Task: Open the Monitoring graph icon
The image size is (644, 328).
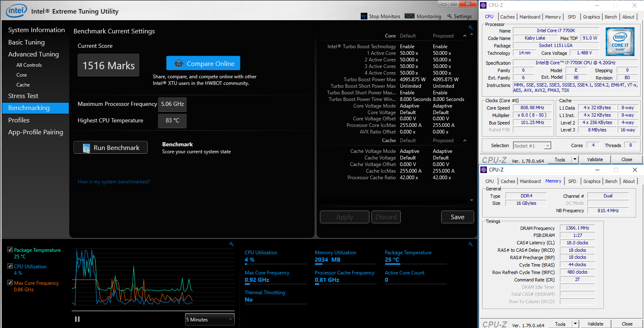Action: click(x=409, y=16)
